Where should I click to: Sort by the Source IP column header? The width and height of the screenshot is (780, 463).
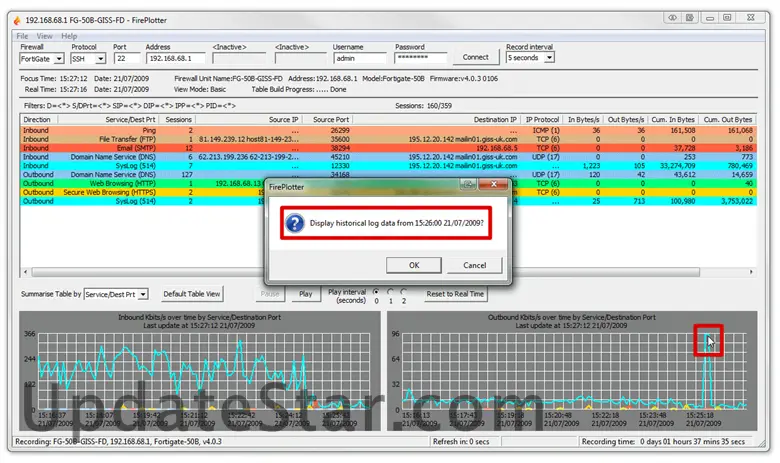point(248,120)
